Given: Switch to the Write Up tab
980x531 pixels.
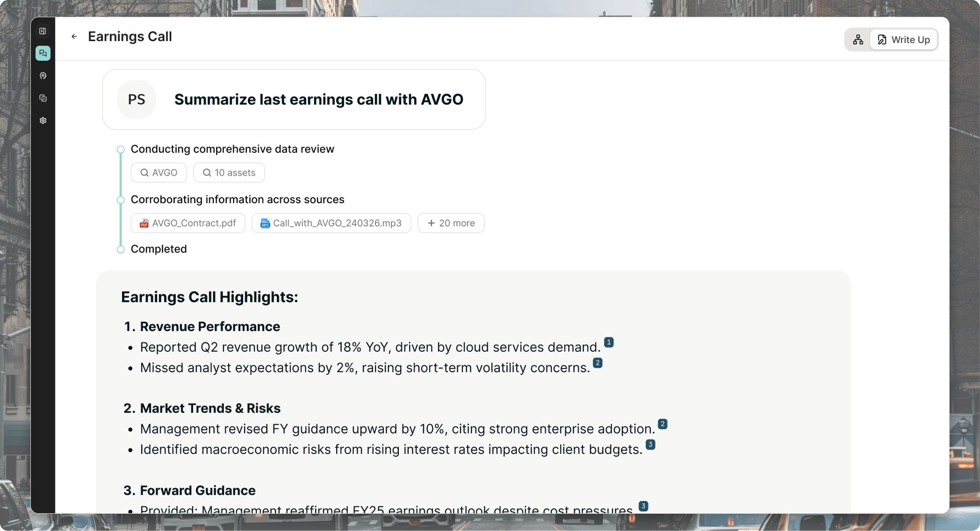Looking at the screenshot, I should click(904, 40).
